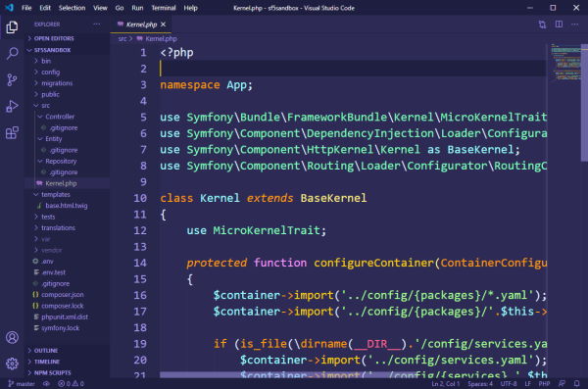Open the Run menu
This screenshot has width=588, height=389.
[x=137, y=8]
